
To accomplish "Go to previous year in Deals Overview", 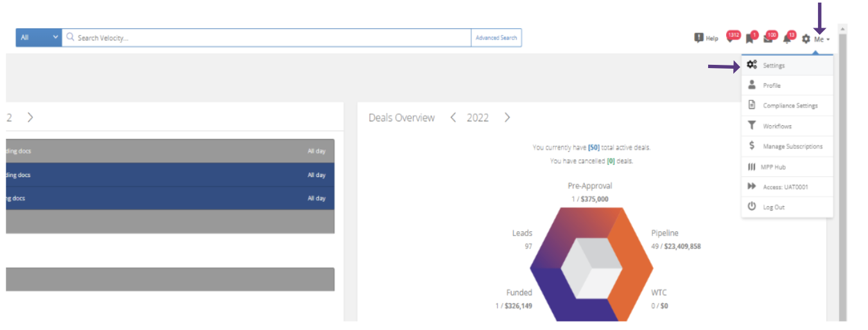I will click(x=453, y=117).
